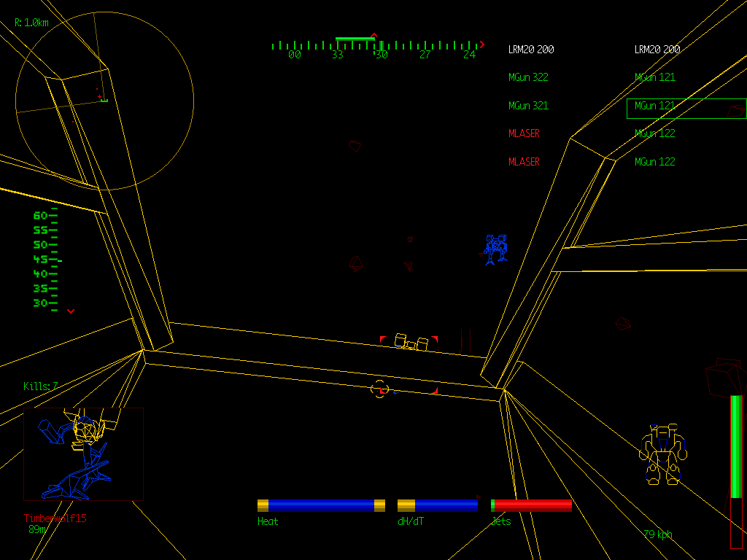Select the MGun 321 weapon entry
Screen dimensions: 747x560
tap(528, 106)
